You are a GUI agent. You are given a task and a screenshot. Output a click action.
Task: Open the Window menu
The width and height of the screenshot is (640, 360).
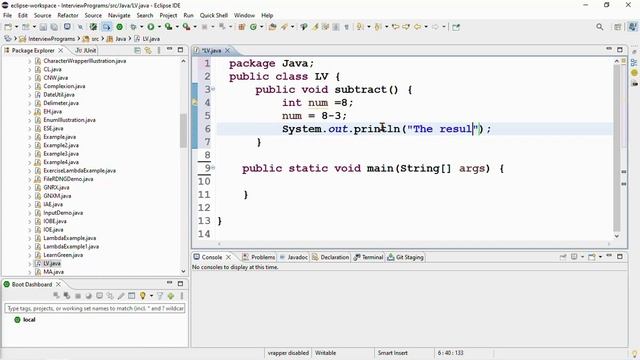[244, 16]
